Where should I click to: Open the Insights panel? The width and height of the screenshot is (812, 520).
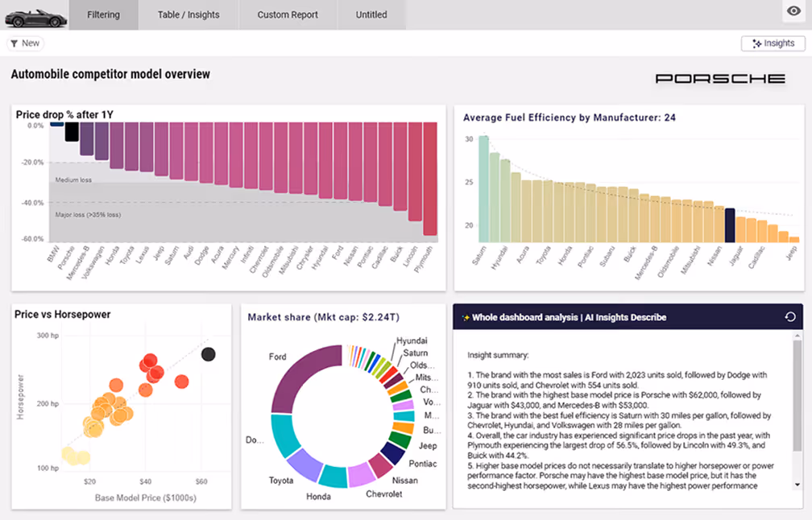coord(773,43)
